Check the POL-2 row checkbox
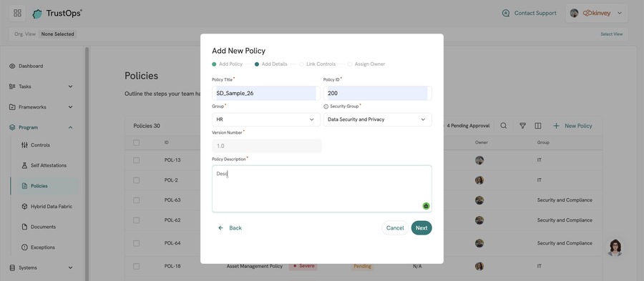644x281 pixels. (x=137, y=180)
